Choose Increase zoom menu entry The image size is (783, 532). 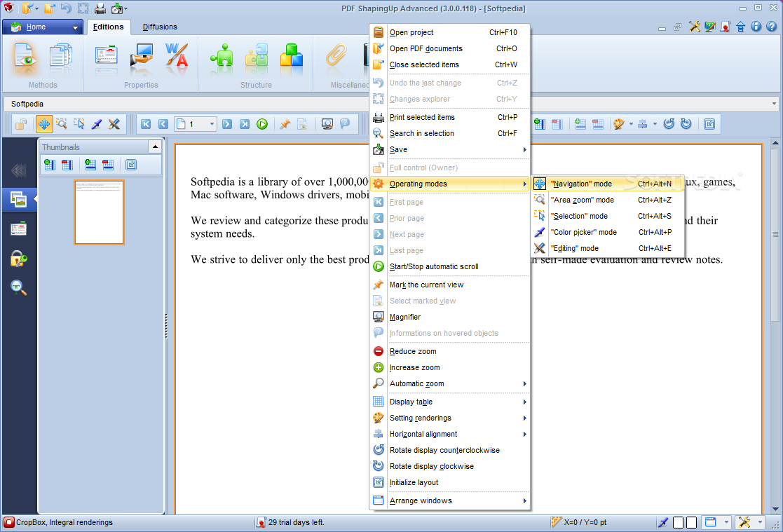click(x=449, y=368)
